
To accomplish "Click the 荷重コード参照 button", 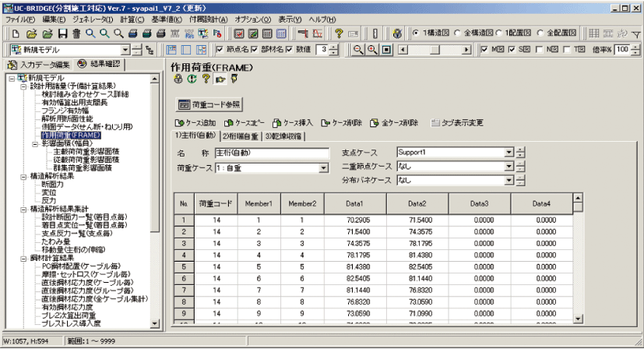I will tap(209, 104).
